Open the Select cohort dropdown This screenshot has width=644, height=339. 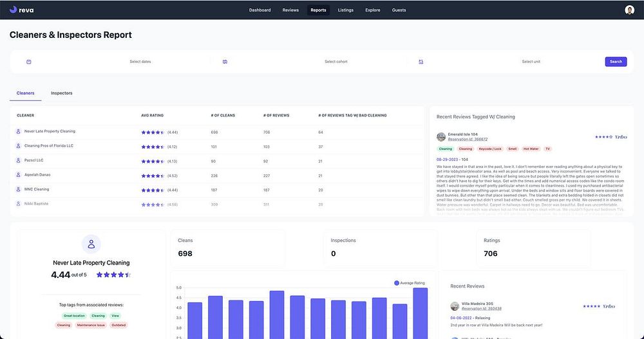(x=336, y=62)
